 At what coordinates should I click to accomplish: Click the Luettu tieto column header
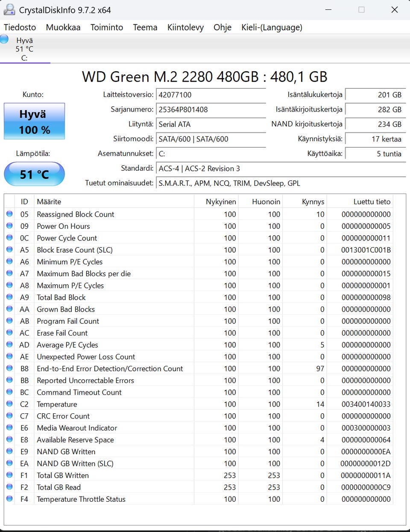point(372,202)
